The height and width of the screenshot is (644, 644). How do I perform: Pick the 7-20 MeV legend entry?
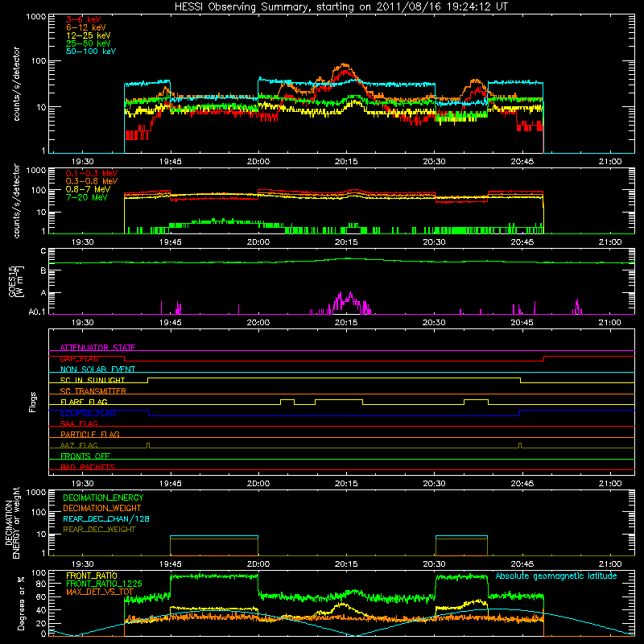coord(86,197)
